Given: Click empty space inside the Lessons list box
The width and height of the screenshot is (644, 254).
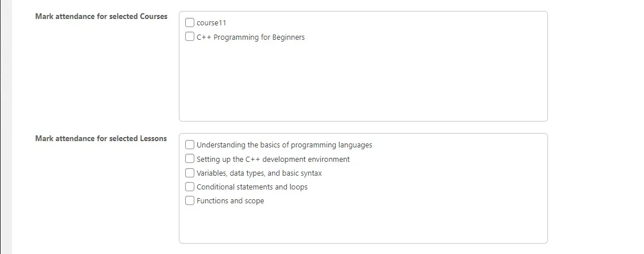Looking at the screenshot, I should [362, 225].
